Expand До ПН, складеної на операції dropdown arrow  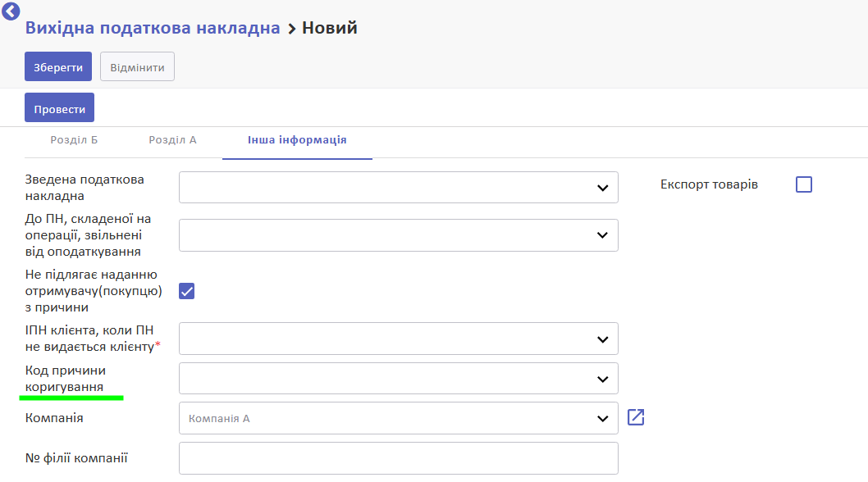[x=603, y=235]
